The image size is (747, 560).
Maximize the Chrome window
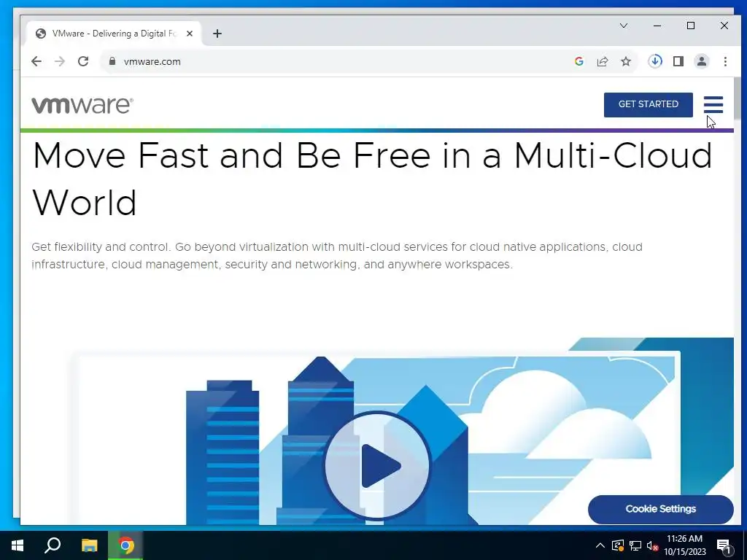(690, 26)
